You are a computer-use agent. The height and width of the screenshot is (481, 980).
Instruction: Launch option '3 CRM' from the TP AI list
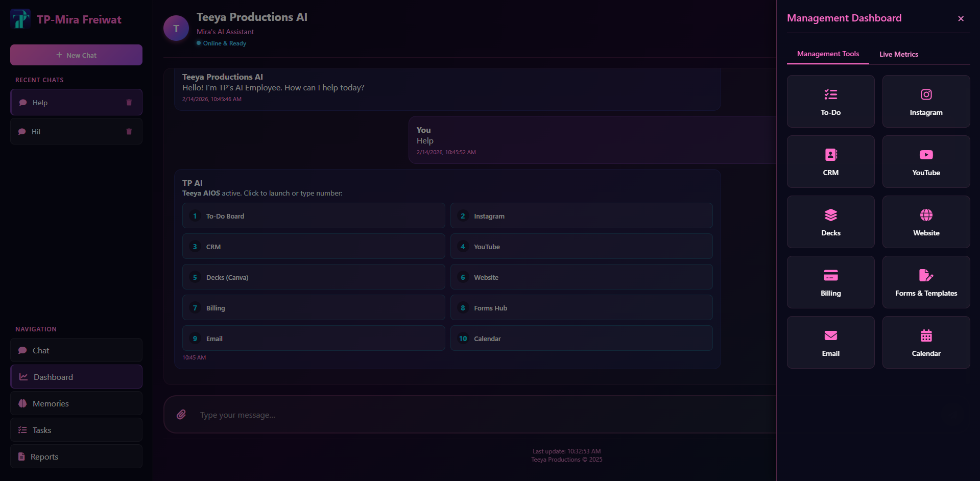point(313,246)
